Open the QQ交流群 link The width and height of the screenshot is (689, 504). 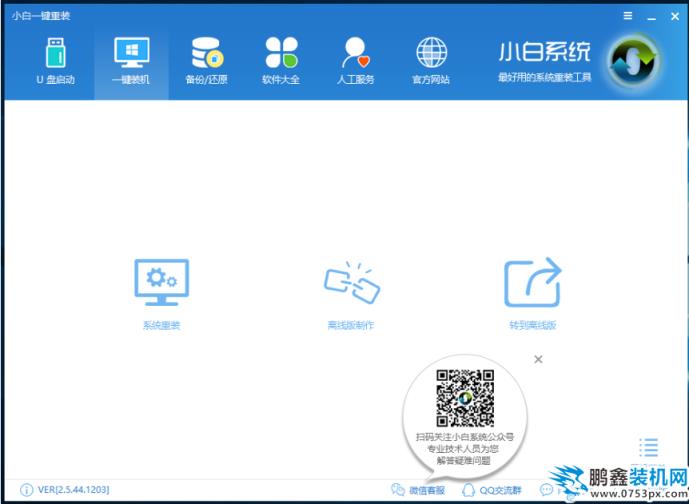pyautogui.click(x=500, y=490)
